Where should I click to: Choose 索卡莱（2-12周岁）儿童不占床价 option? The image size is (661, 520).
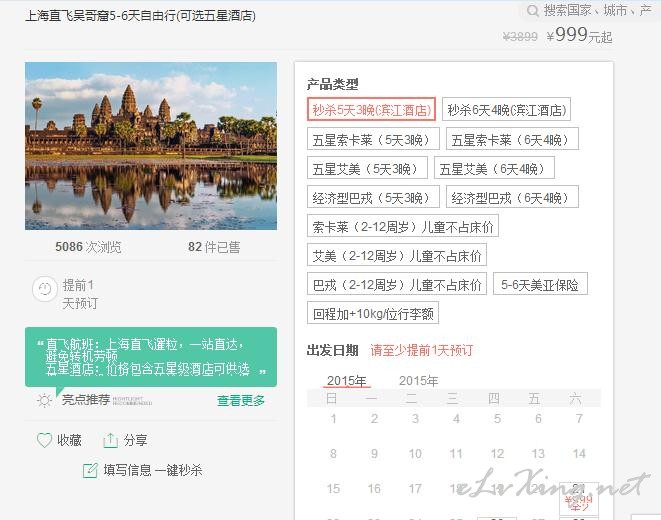tap(403, 226)
